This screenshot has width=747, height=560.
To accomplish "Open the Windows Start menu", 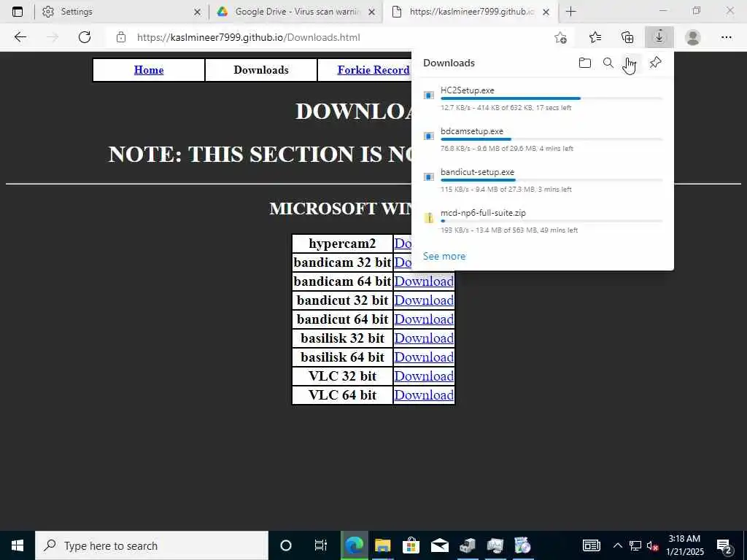I will (x=18, y=545).
